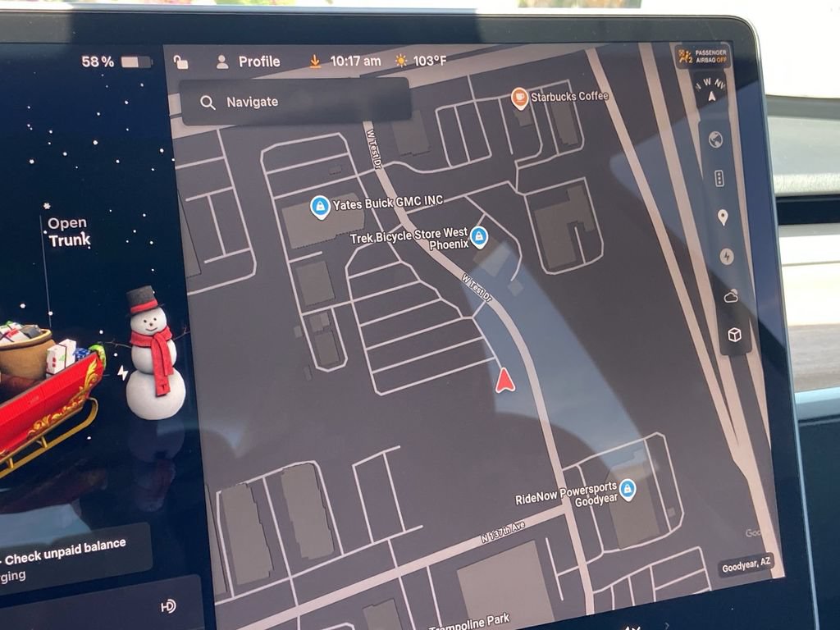Tap Open Trunk button
This screenshot has width=840, height=630.
[x=69, y=231]
